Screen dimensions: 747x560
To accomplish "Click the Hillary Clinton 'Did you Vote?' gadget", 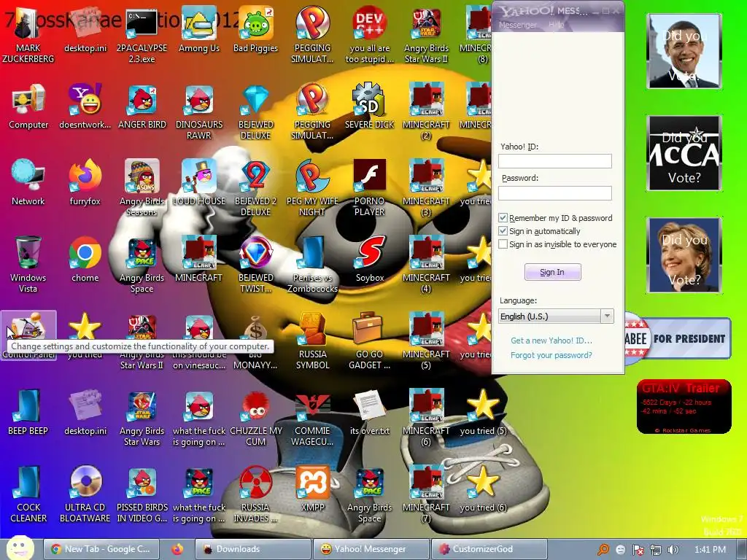I will (x=684, y=254).
